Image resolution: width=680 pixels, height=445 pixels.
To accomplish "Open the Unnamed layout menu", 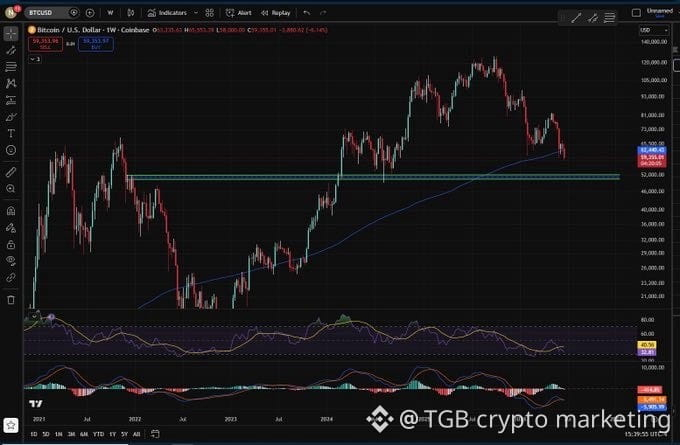I will click(660, 13).
